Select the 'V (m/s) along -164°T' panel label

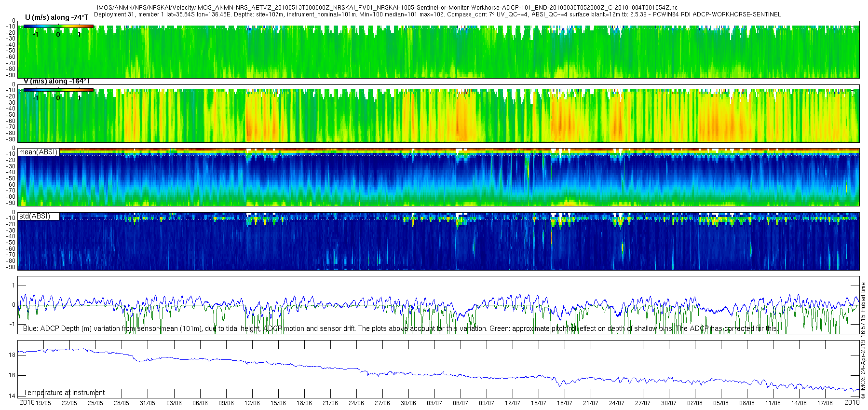coord(56,81)
